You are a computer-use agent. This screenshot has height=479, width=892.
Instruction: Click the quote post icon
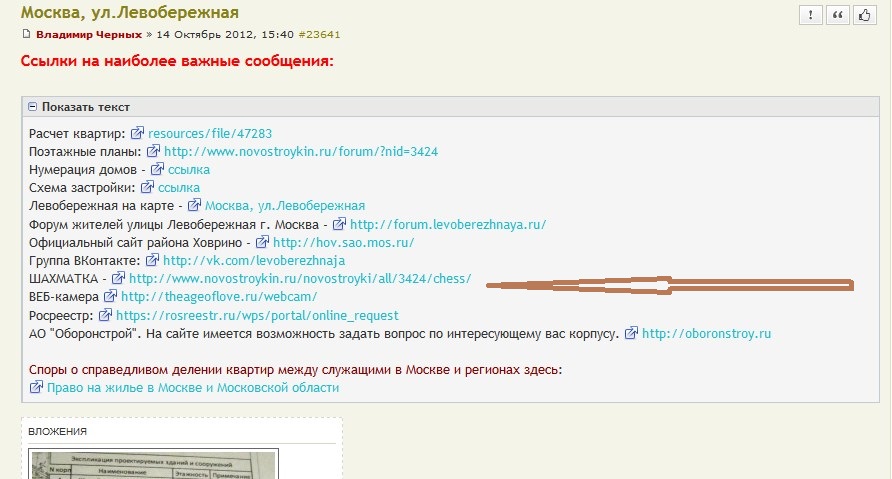836,15
